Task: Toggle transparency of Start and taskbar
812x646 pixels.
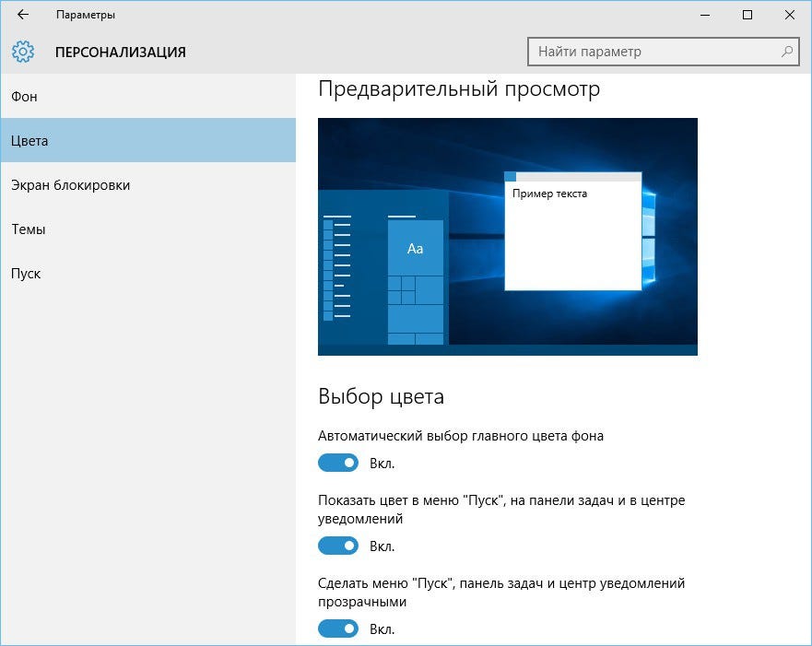Action: coord(338,628)
